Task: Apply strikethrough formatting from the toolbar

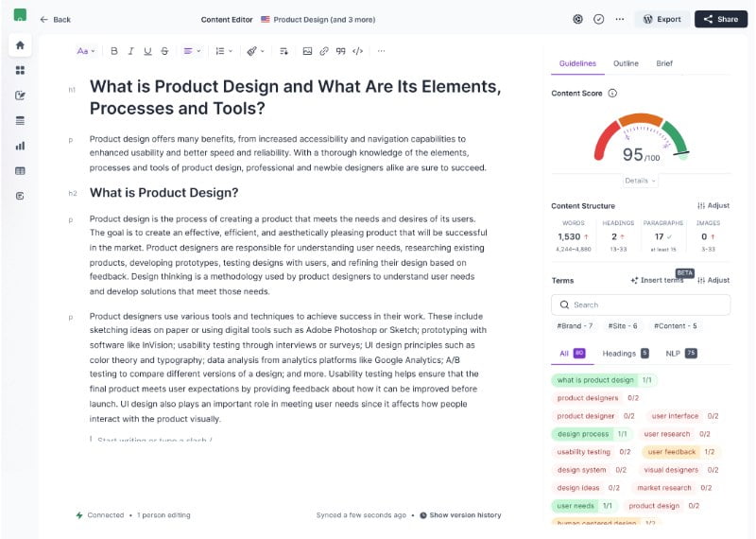Action: (x=164, y=51)
